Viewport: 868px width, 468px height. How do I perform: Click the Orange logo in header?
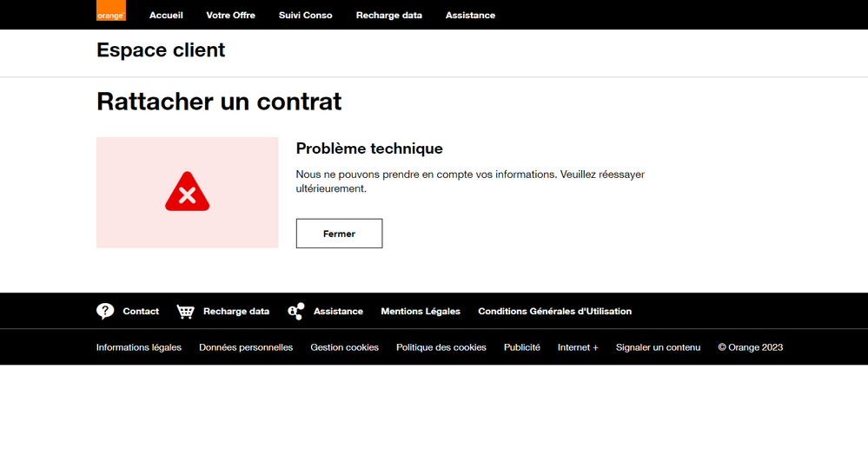tap(110, 10)
